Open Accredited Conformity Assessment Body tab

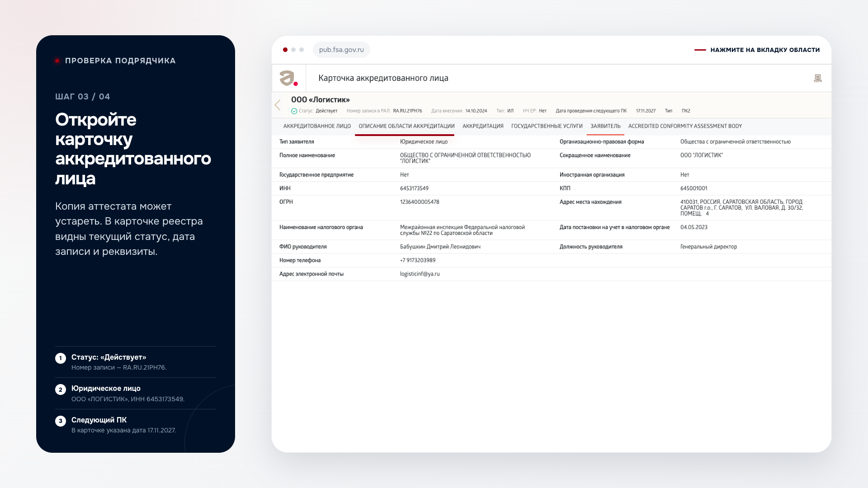pyautogui.click(x=685, y=126)
